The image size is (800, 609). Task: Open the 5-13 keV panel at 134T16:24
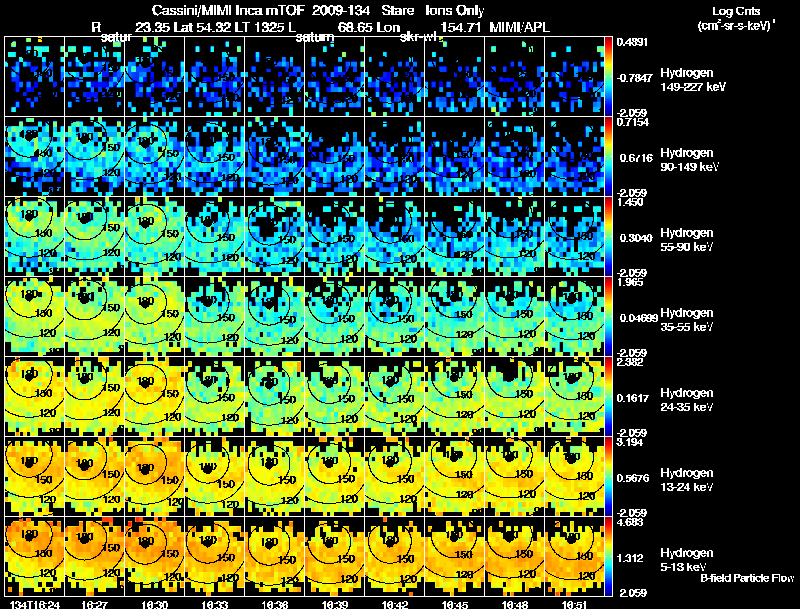(x=34, y=556)
